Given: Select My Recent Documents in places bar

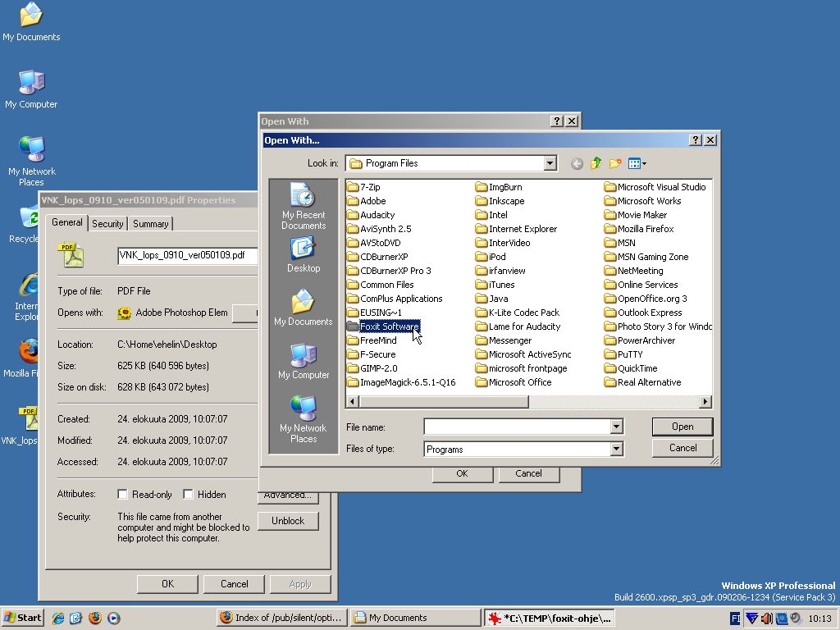Looking at the screenshot, I should 304,207.
